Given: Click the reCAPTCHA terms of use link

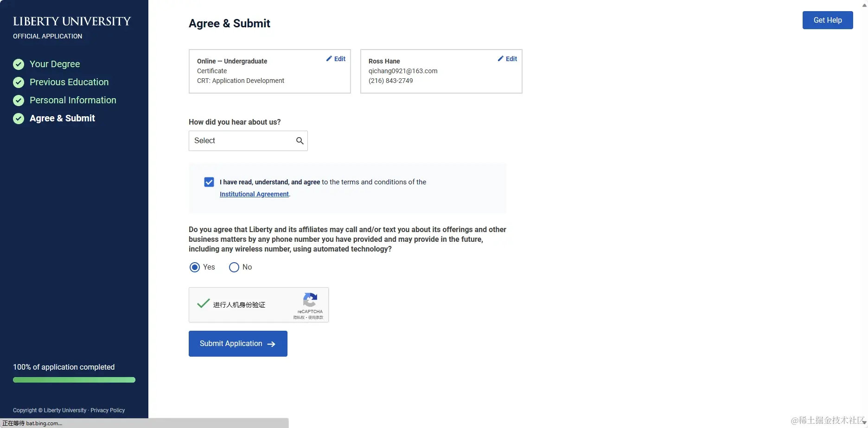Looking at the screenshot, I should [x=316, y=318].
